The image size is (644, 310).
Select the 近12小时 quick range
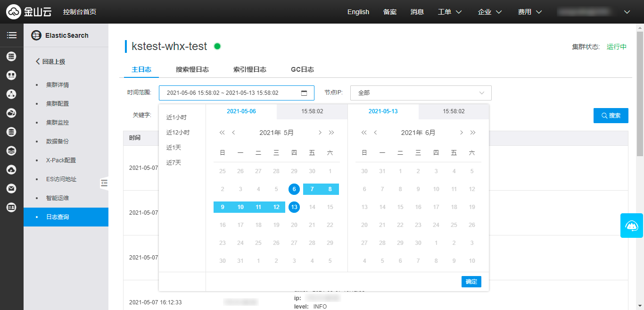click(178, 133)
